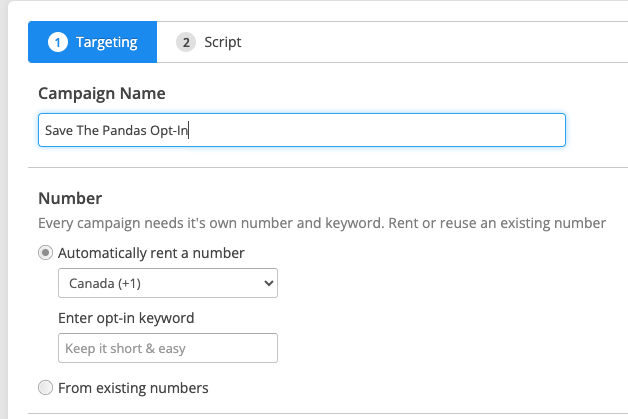Select Automatically rent a number option
The image size is (628, 419).
(45, 253)
